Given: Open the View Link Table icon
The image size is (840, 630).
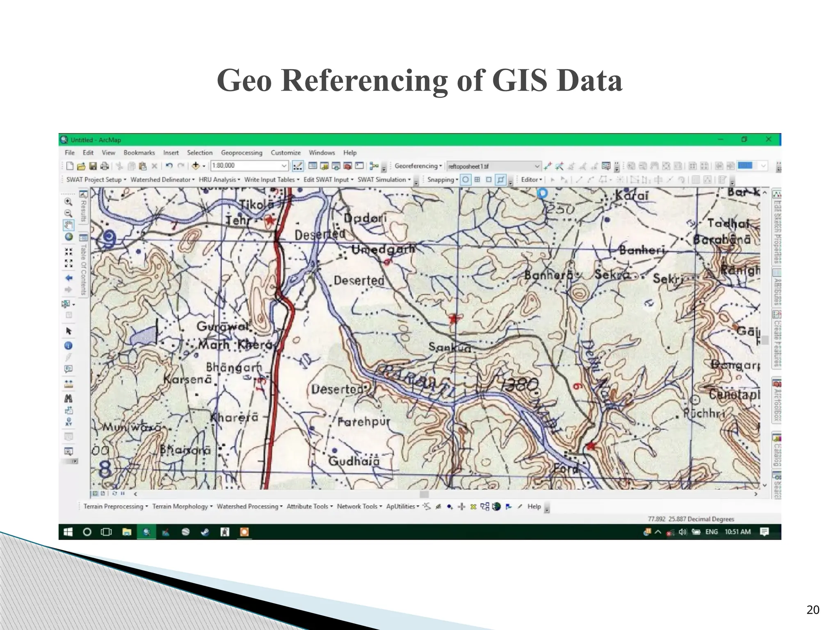Looking at the screenshot, I should click(x=606, y=166).
